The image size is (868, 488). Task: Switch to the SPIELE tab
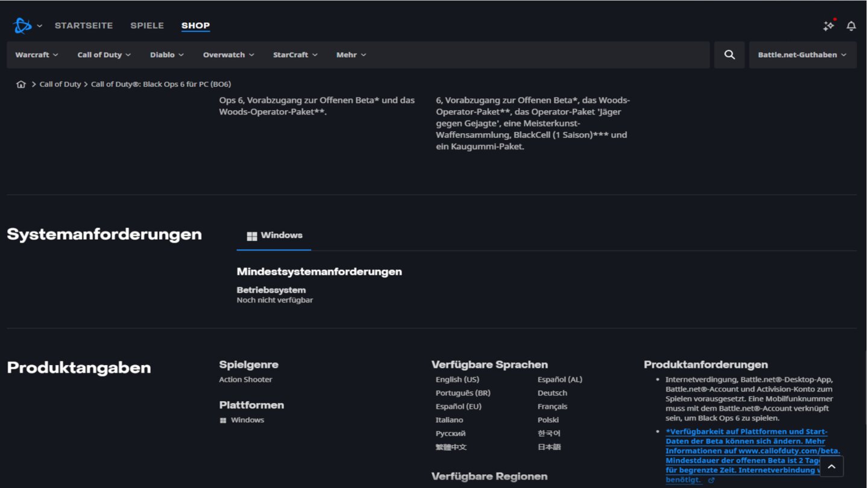[147, 25]
